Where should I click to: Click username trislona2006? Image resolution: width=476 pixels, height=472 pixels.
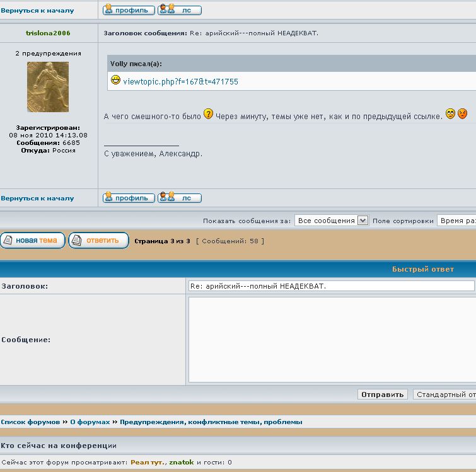click(x=49, y=33)
